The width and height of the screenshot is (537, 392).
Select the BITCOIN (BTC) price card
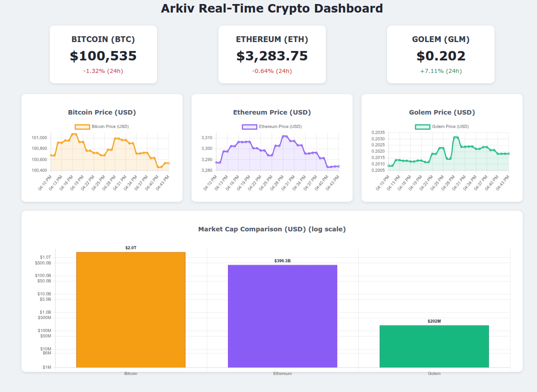[x=103, y=54]
